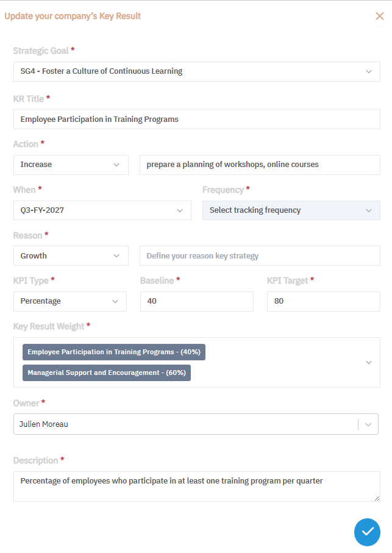Click the reason key strategy field
The image size is (392, 553).
[260, 256]
